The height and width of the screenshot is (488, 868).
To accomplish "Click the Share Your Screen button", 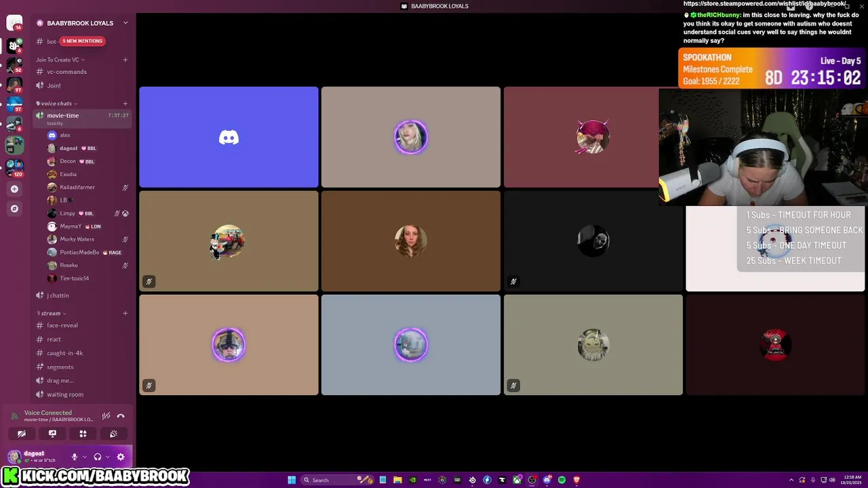I will pos(52,434).
